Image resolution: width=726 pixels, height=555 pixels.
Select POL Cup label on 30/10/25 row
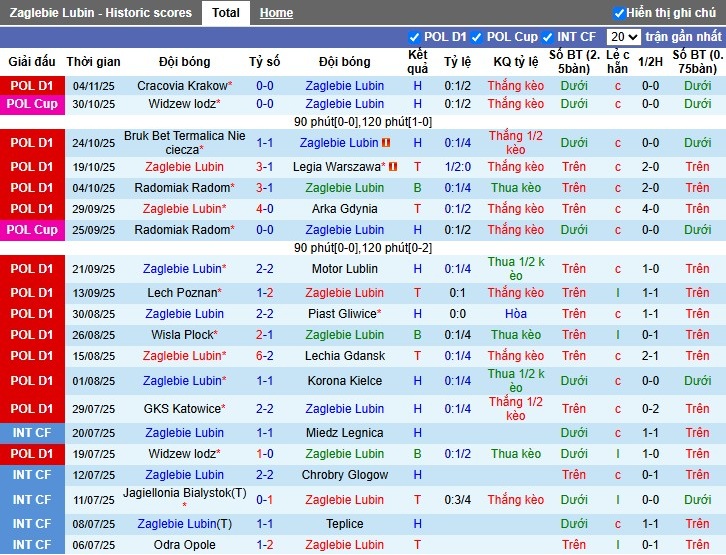point(32,104)
